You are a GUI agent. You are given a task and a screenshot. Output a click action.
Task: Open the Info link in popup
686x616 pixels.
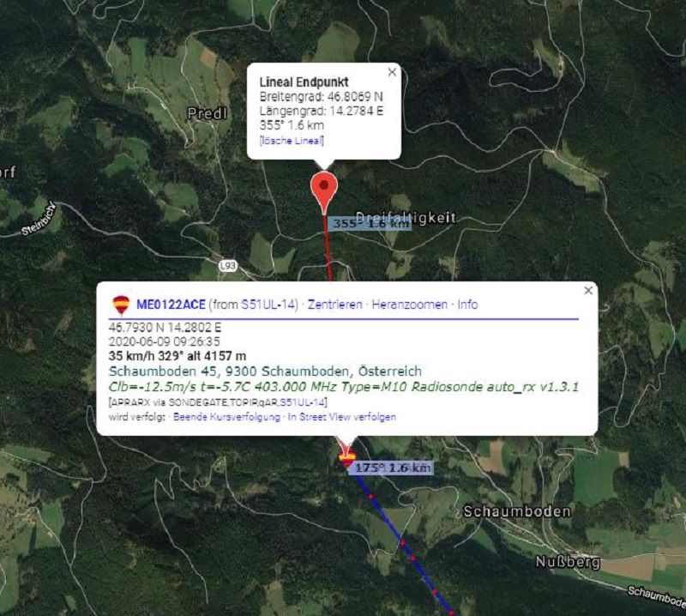[467, 305]
